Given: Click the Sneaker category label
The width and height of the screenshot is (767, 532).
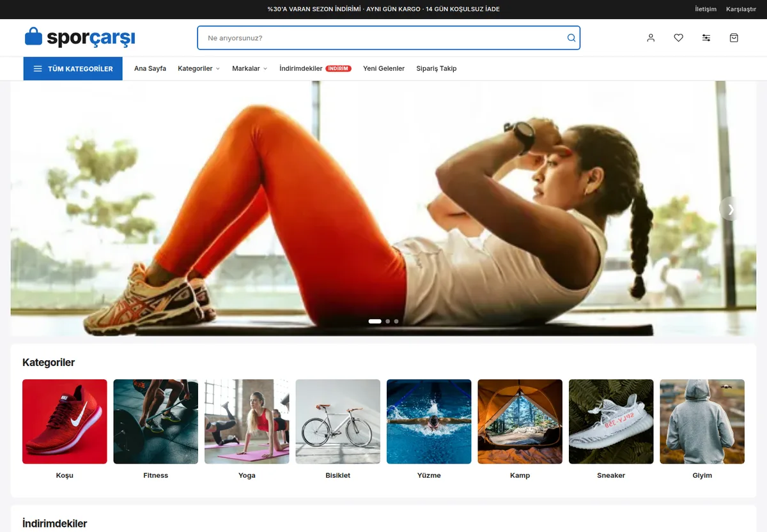Looking at the screenshot, I should click(611, 476).
